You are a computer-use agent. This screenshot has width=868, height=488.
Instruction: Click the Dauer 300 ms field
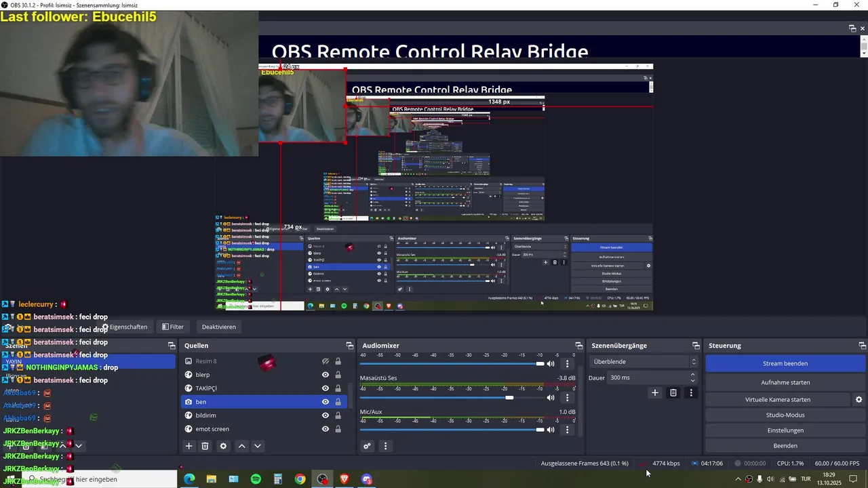point(648,378)
